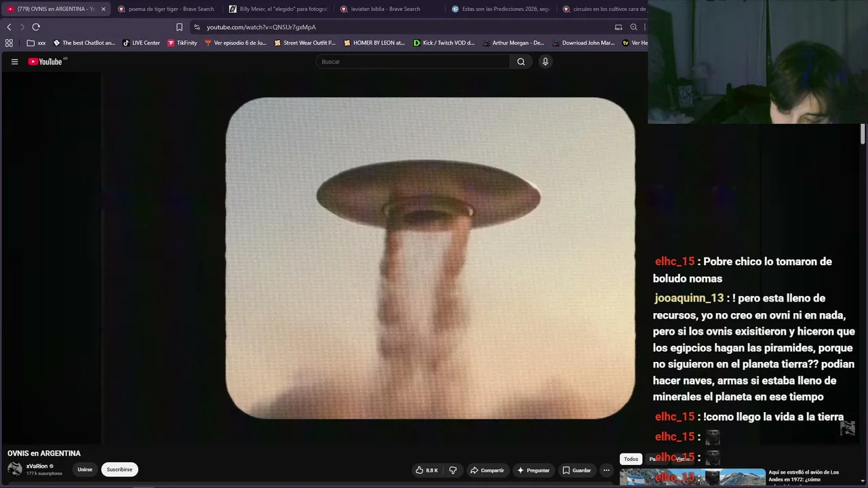Dislike the OVNIS en ARGENTINA video
This screenshot has height=488, width=868.
[x=453, y=470]
